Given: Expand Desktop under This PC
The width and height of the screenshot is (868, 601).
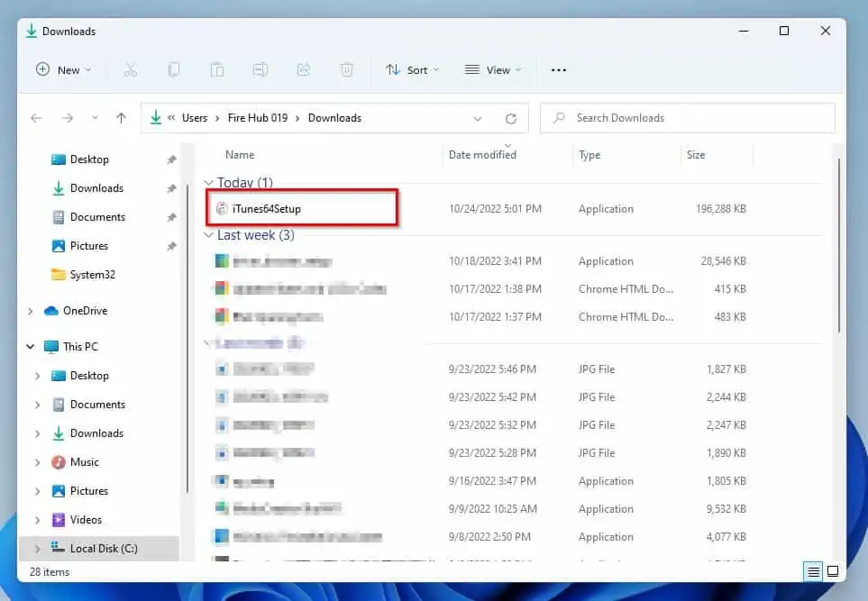Looking at the screenshot, I should click(37, 376).
